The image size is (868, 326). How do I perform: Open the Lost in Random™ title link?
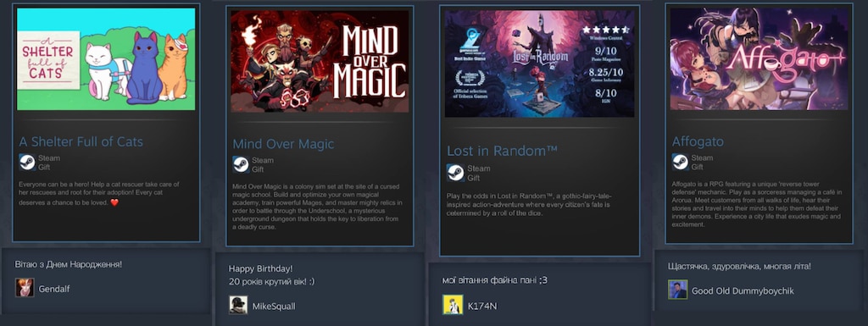[502, 151]
